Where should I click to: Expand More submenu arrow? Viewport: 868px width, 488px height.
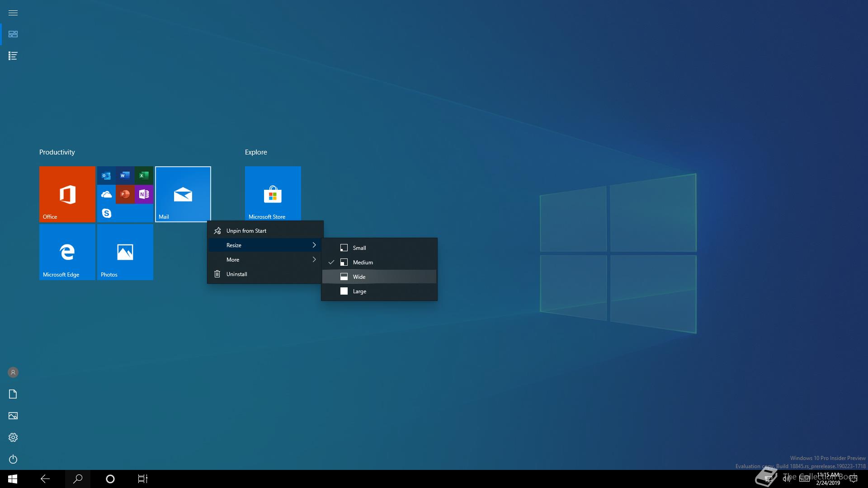[x=314, y=260]
